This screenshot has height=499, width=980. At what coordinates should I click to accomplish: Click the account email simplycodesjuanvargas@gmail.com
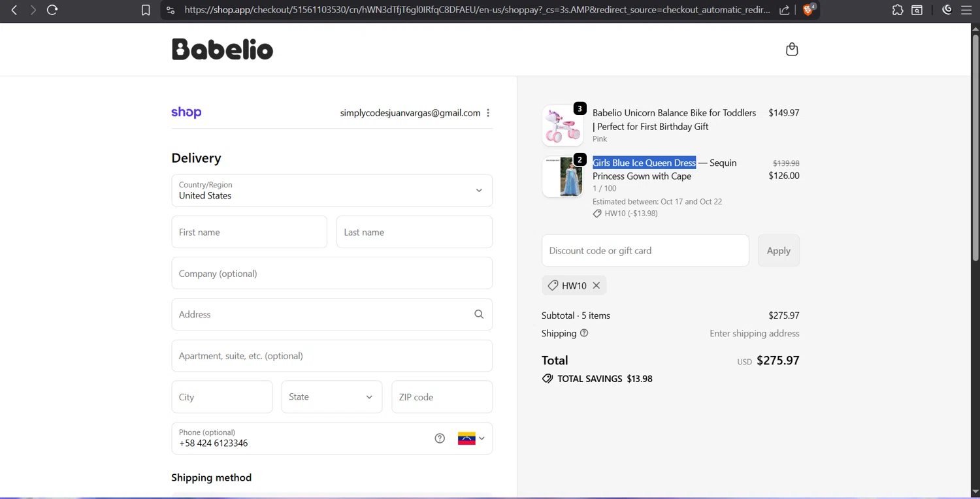point(410,113)
